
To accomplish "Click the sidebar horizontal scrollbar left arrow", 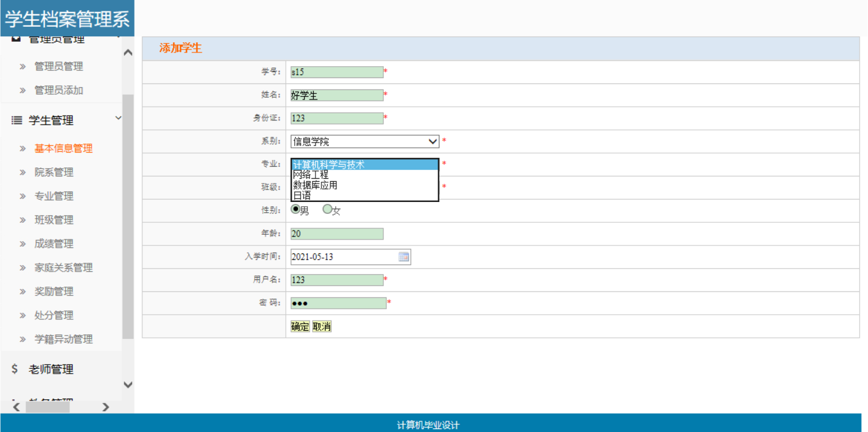I will (x=16, y=407).
